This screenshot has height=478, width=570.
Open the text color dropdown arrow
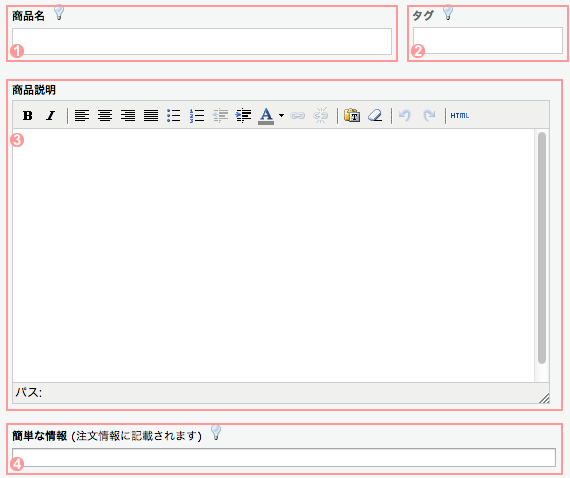(x=281, y=116)
